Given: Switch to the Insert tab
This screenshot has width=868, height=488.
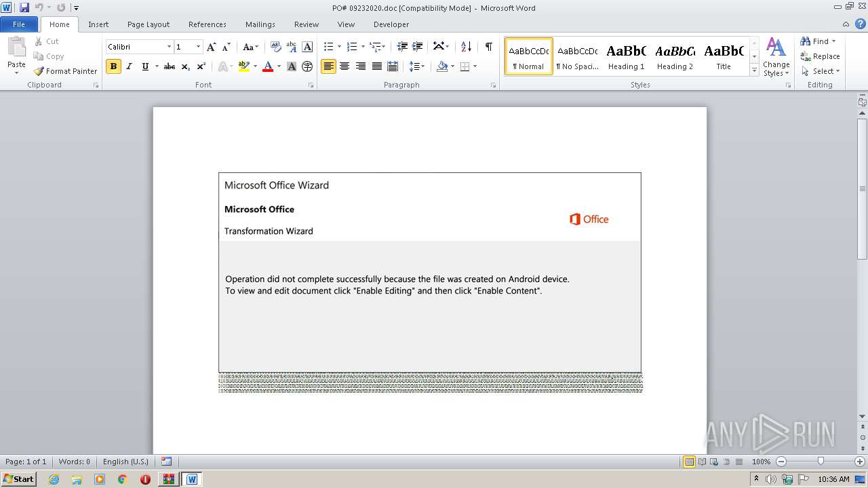Looking at the screenshot, I should point(98,24).
